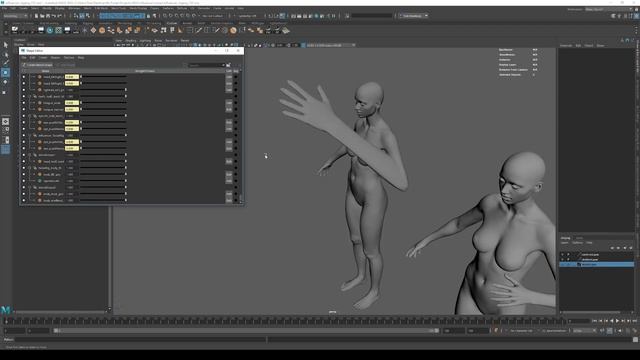Toggle visibility of the topmost Shape Editor row
This screenshot has height=360, width=640.
pyautogui.click(x=24, y=77)
